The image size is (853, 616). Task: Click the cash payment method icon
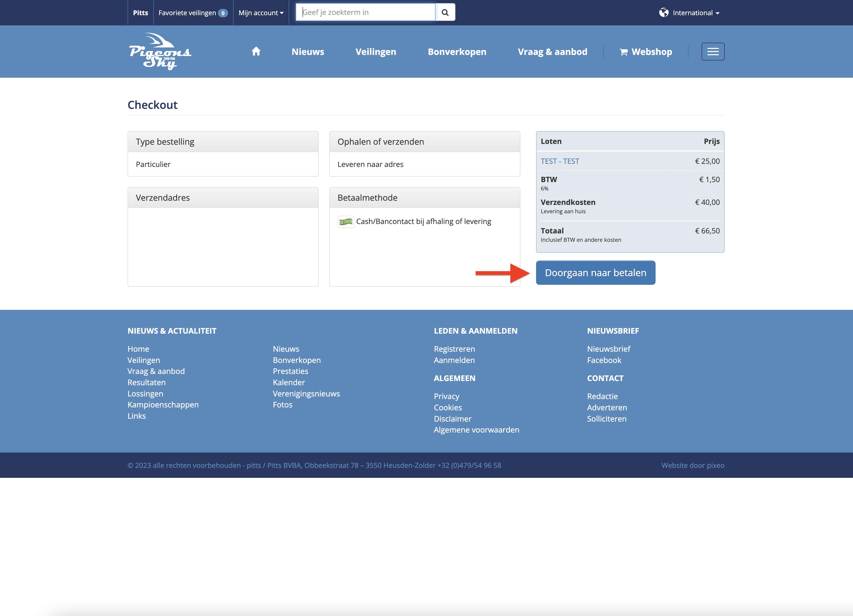pos(345,222)
